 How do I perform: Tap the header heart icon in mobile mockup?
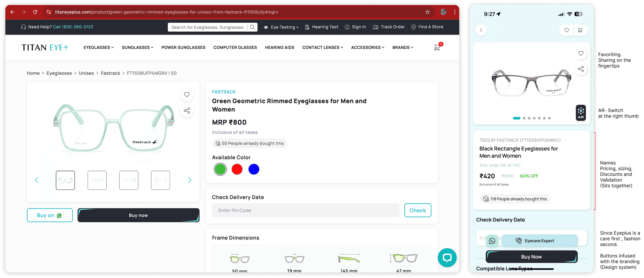(x=566, y=30)
